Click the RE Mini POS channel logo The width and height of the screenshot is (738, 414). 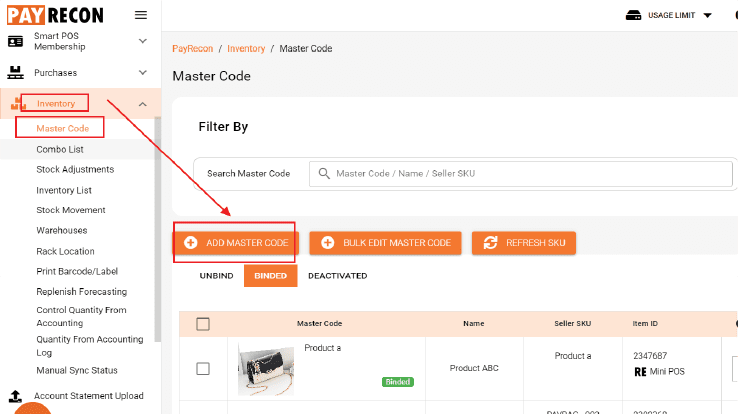(x=640, y=372)
